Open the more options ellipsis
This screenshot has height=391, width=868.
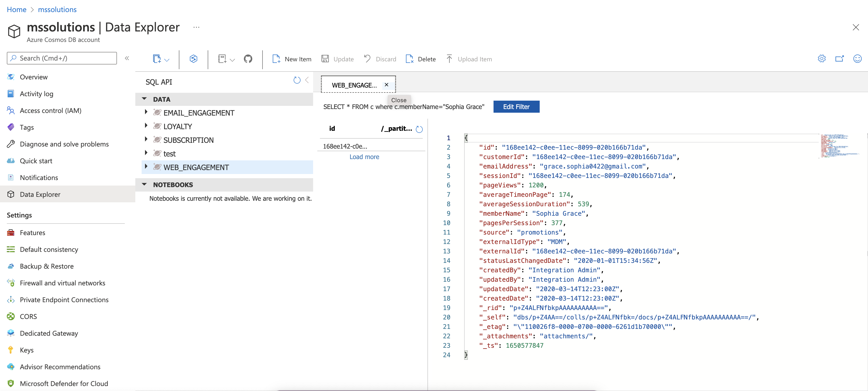[x=196, y=27]
